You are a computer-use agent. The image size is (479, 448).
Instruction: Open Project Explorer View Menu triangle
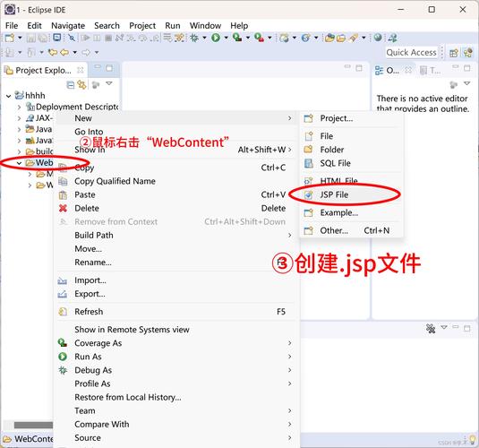pyautogui.click(x=109, y=83)
